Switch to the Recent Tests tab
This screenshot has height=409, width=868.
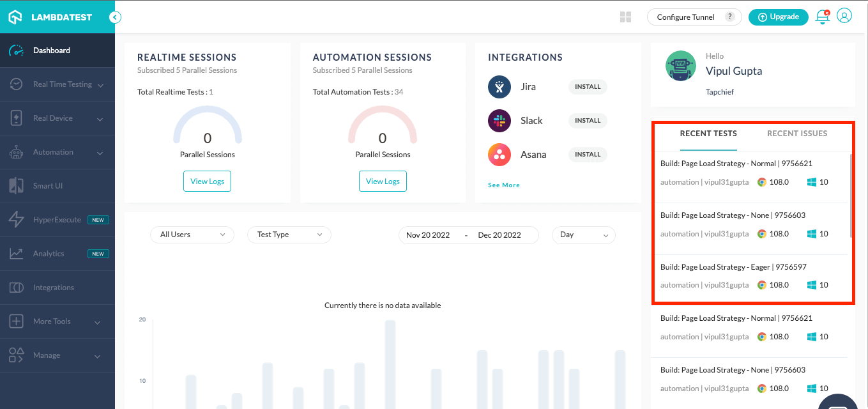click(708, 134)
